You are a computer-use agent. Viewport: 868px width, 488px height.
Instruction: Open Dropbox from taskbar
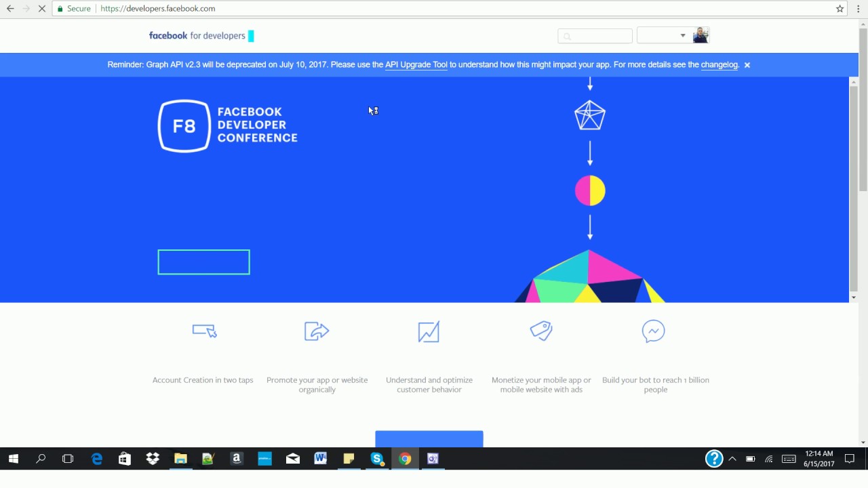(x=153, y=459)
